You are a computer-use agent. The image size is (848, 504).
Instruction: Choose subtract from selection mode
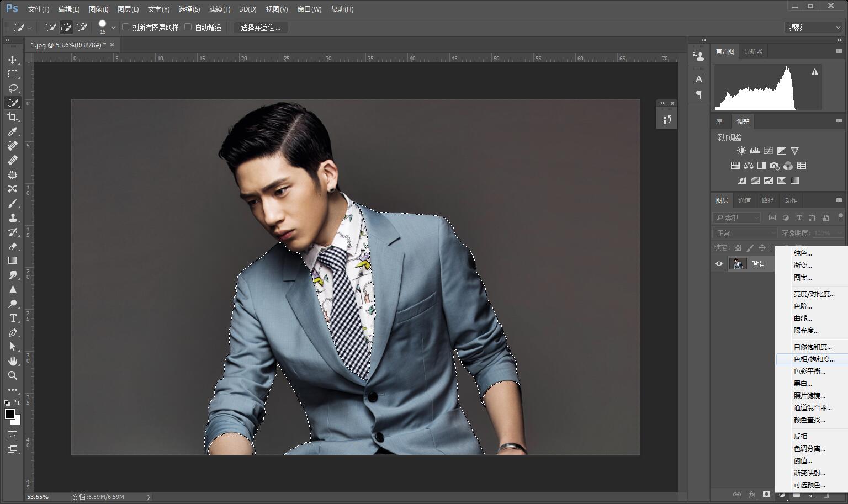coord(82,27)
